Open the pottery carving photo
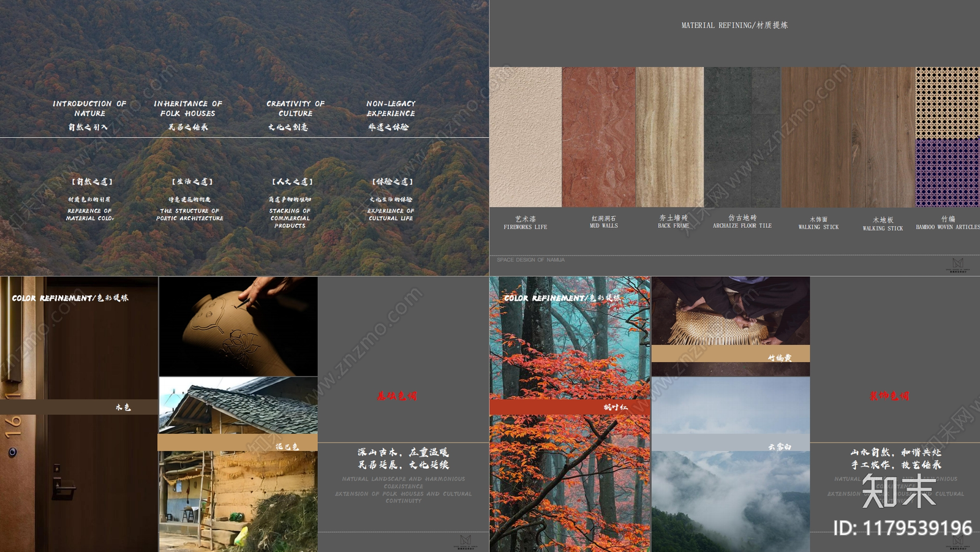This screenshot has height=552, width=980. (238, 327)
